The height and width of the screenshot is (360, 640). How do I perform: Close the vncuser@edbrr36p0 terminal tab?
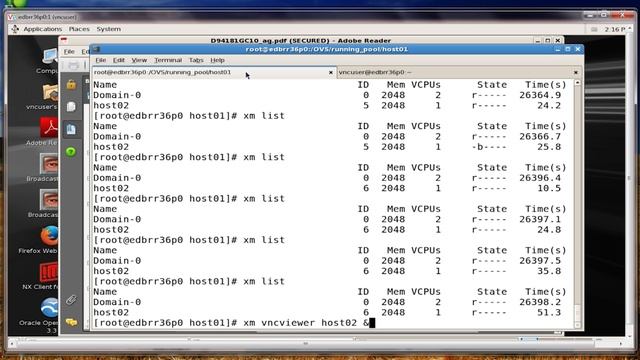(x=576, y=72)
